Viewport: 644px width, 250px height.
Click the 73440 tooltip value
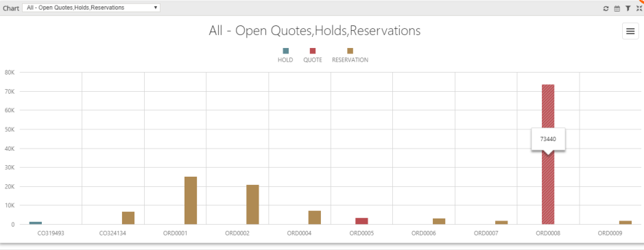[548, 139]
